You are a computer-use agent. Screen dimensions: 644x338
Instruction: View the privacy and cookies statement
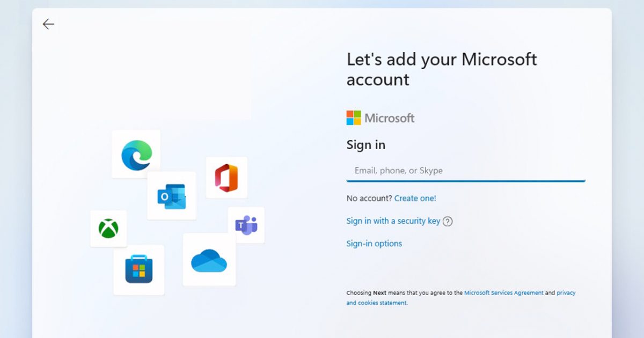coord(377,303)
